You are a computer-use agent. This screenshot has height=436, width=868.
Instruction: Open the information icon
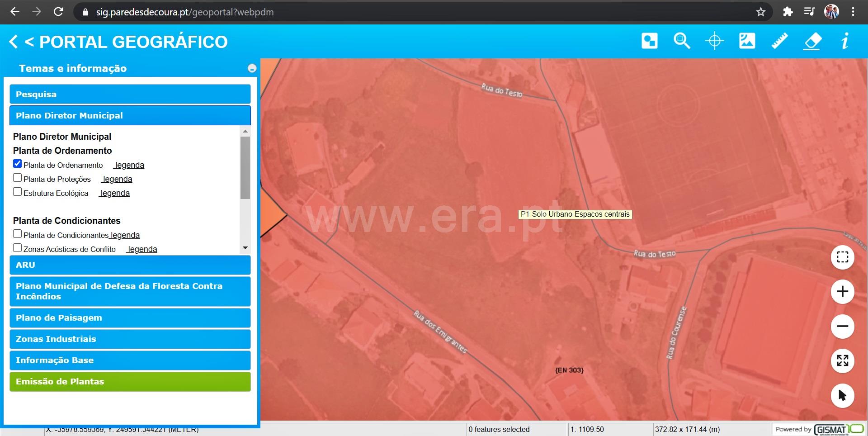[x=844, y=41]
